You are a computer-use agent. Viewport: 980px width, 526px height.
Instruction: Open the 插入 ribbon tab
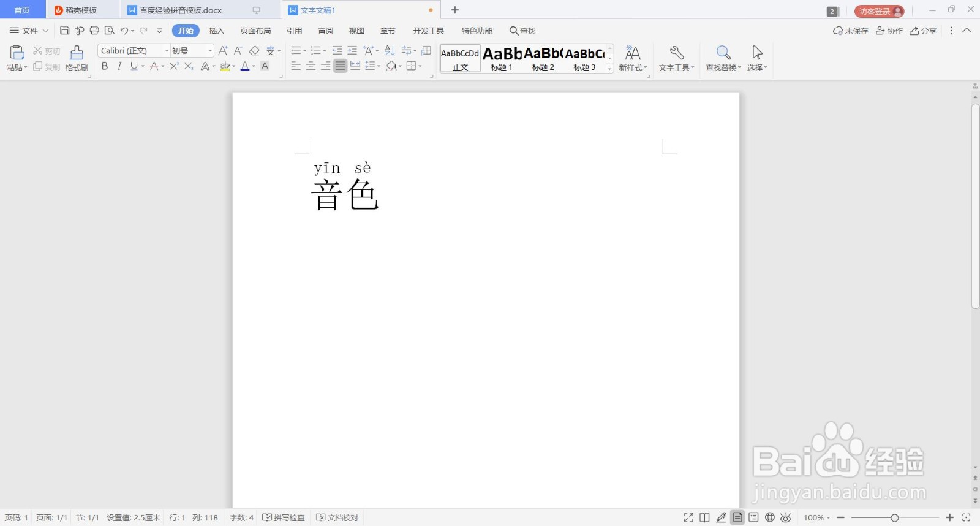coord(217,31)
